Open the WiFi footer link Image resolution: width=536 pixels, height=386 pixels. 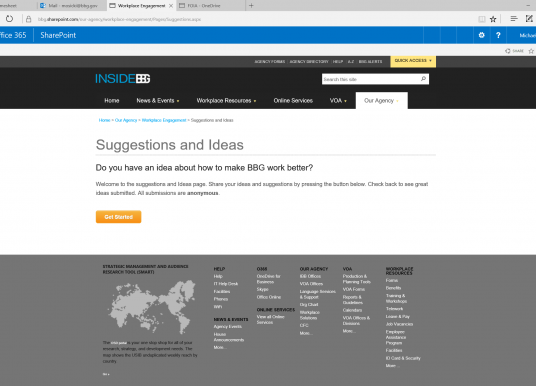pos(218,307)
